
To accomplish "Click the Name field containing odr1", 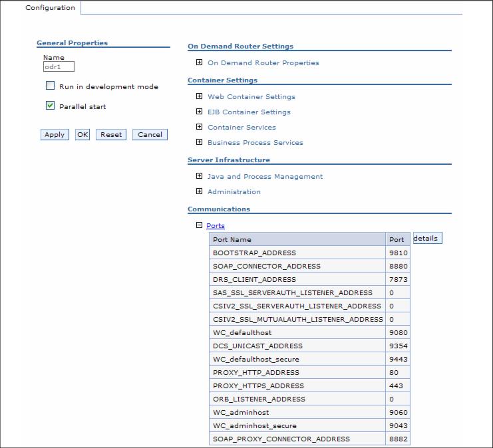I will point(59,66).
